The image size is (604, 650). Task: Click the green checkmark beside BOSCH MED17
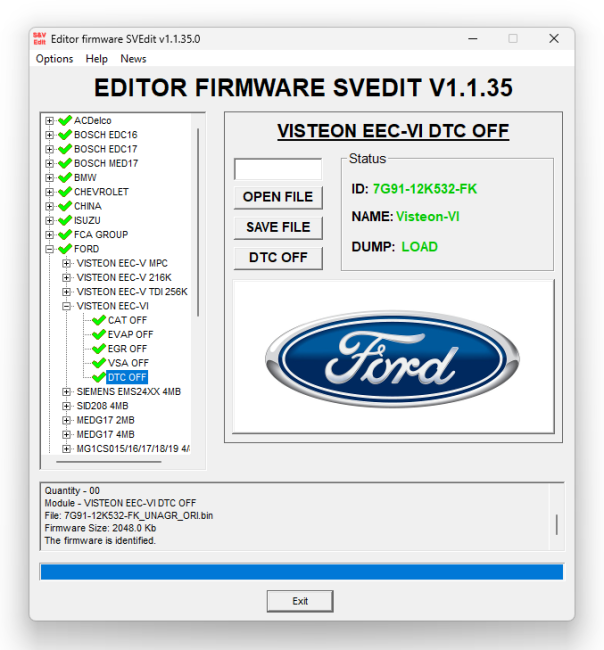[x=65, y=163]
